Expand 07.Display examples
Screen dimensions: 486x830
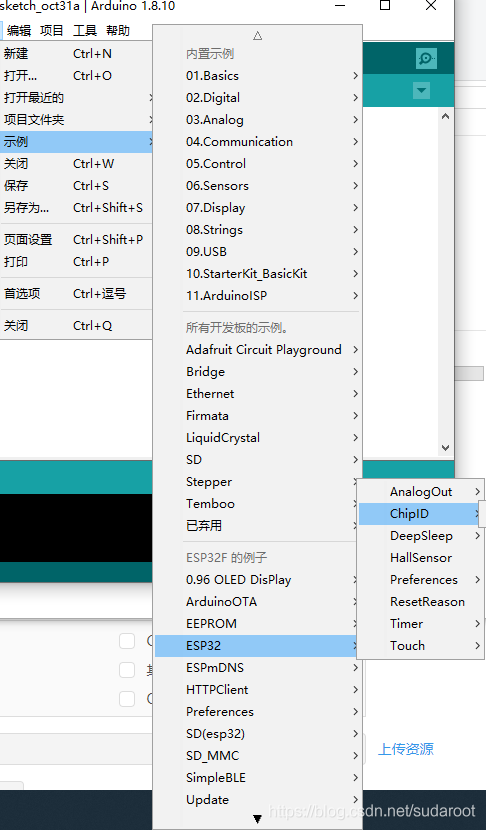tap(258, 208)
